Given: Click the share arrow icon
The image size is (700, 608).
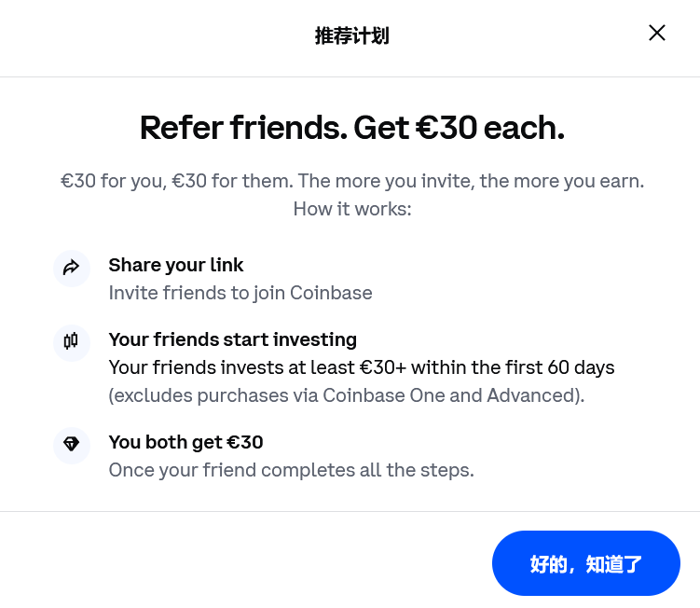Looking at the screenshot, I should click(x=72, y=269).
